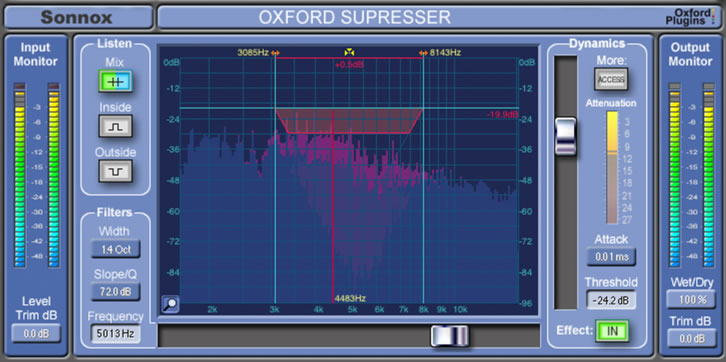Click the Width 1.4 Oct value field
This screenshot has height=362, width=726.
coord(115,250)
